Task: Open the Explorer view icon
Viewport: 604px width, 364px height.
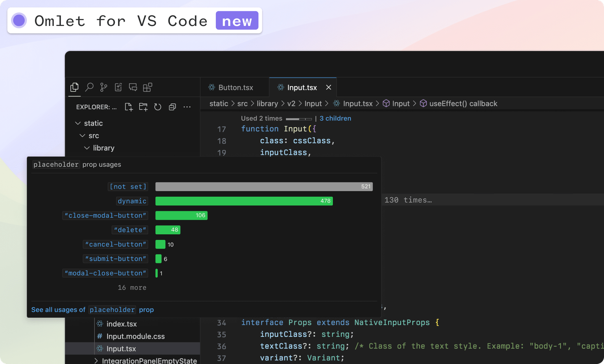Action: point(74,87)
